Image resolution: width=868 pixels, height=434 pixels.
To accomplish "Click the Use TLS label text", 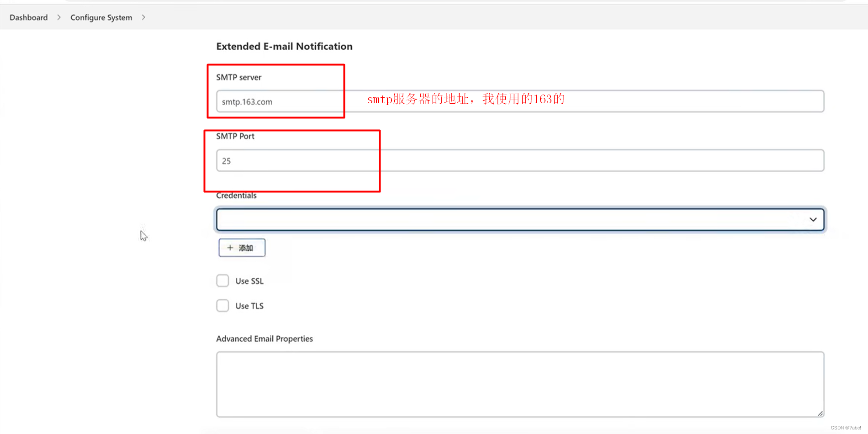I will (x=249, y=305).
